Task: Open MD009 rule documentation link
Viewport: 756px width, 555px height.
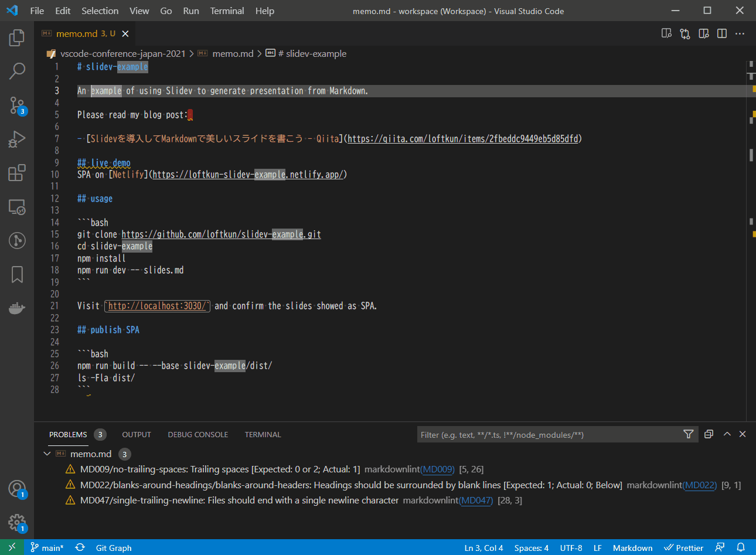Action: [x=438, y=469]
